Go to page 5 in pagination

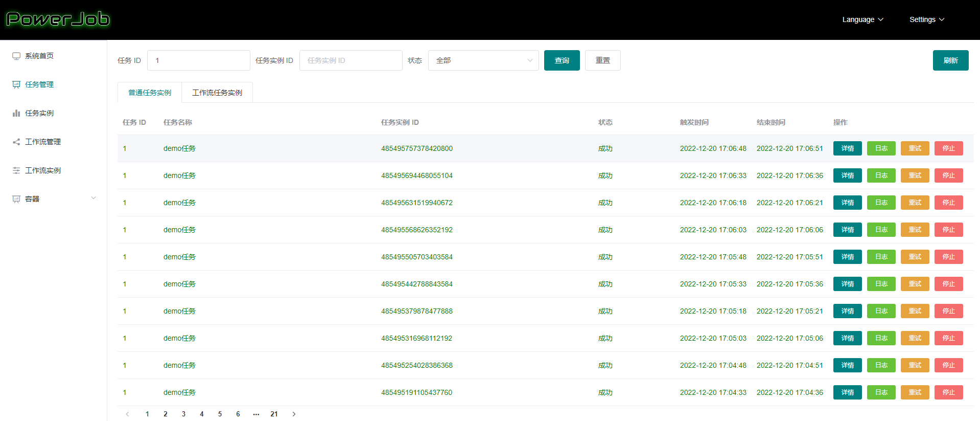(x=220, y=414)
